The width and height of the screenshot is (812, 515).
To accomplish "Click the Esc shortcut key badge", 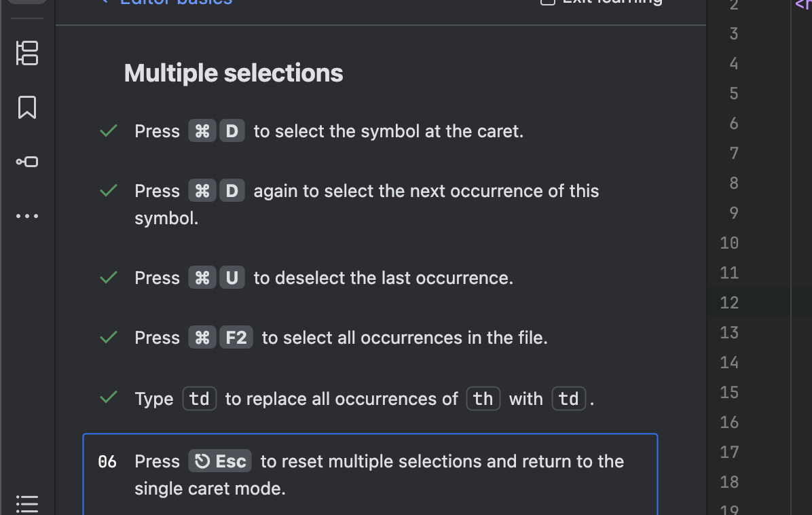I will click(x=220, y=461).
